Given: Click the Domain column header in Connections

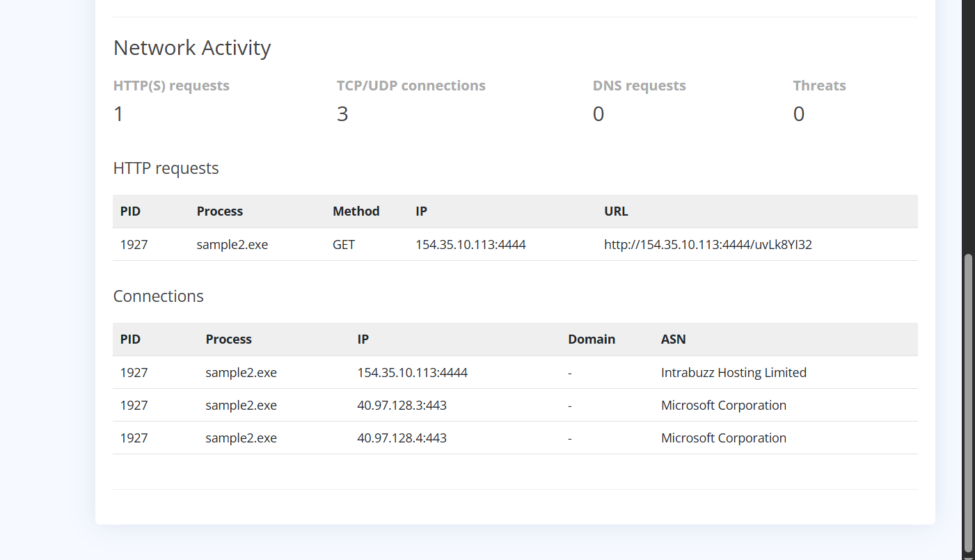Looking at the screenshot, I should pos(591,339).
